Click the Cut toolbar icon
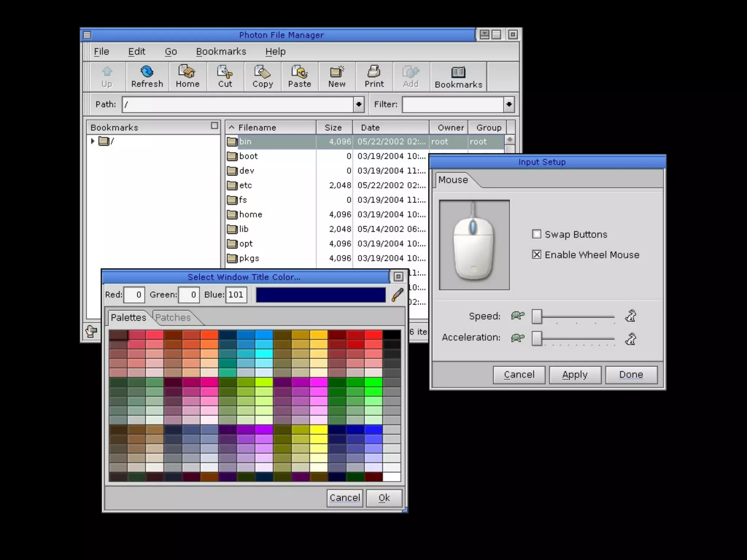 225,76
